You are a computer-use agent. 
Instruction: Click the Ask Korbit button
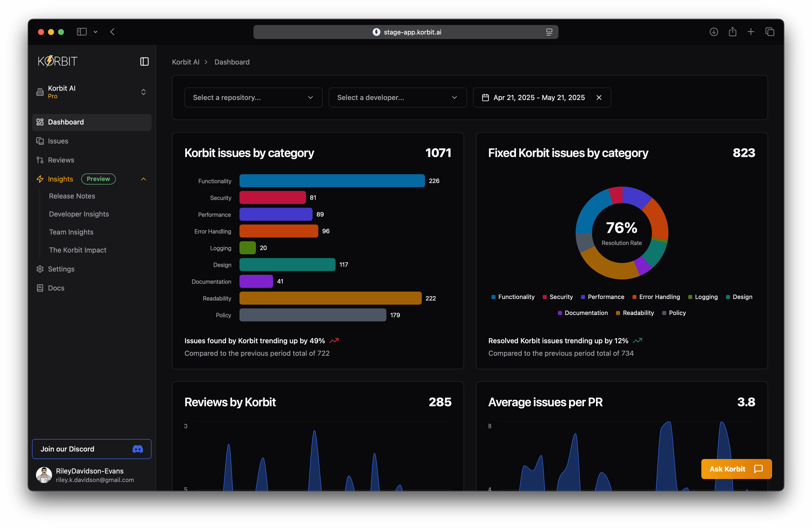click(x=736, y=469)
